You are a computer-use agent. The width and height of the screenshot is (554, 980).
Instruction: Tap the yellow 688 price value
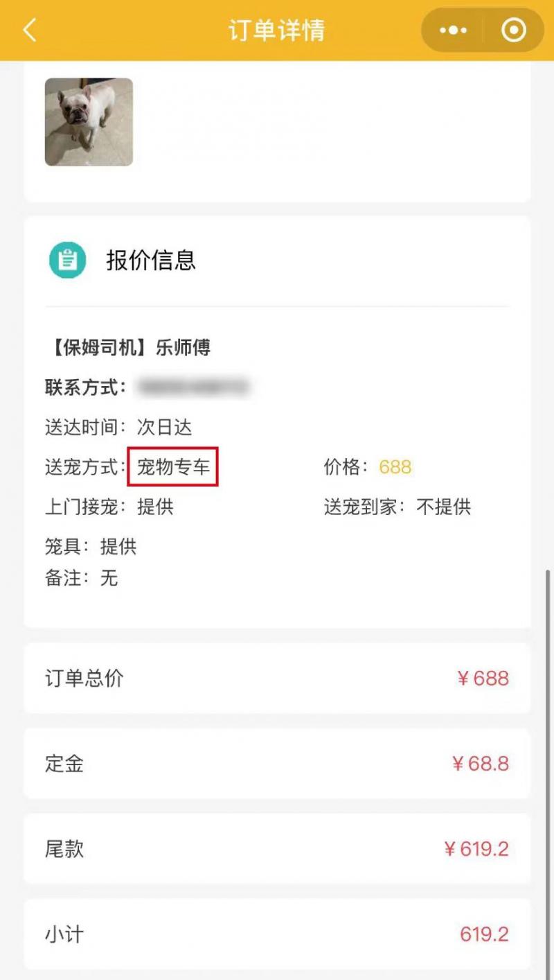click(x=395, y=467)
